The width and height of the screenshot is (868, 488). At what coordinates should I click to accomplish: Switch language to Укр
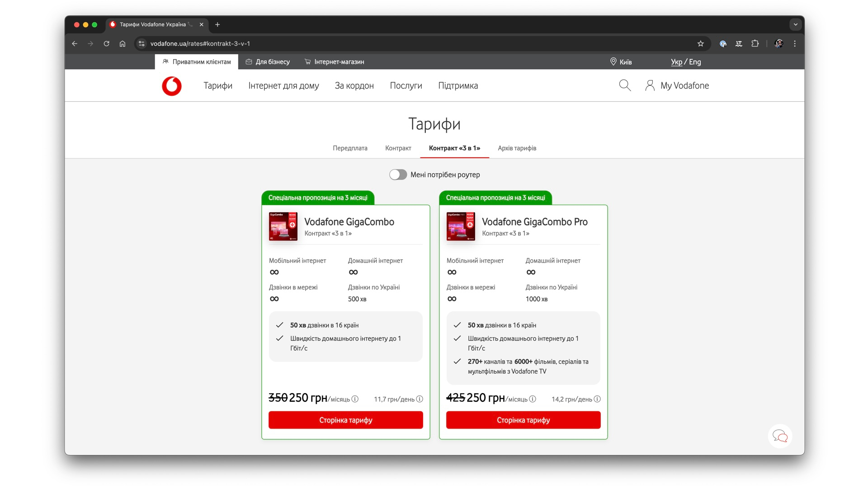point(676,62)
